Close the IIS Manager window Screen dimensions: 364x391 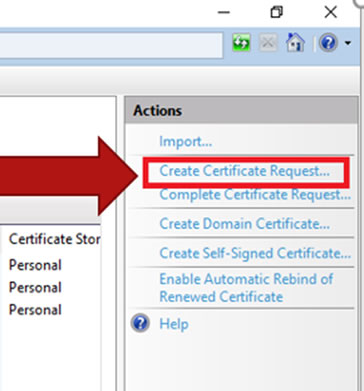click(330, 13)
